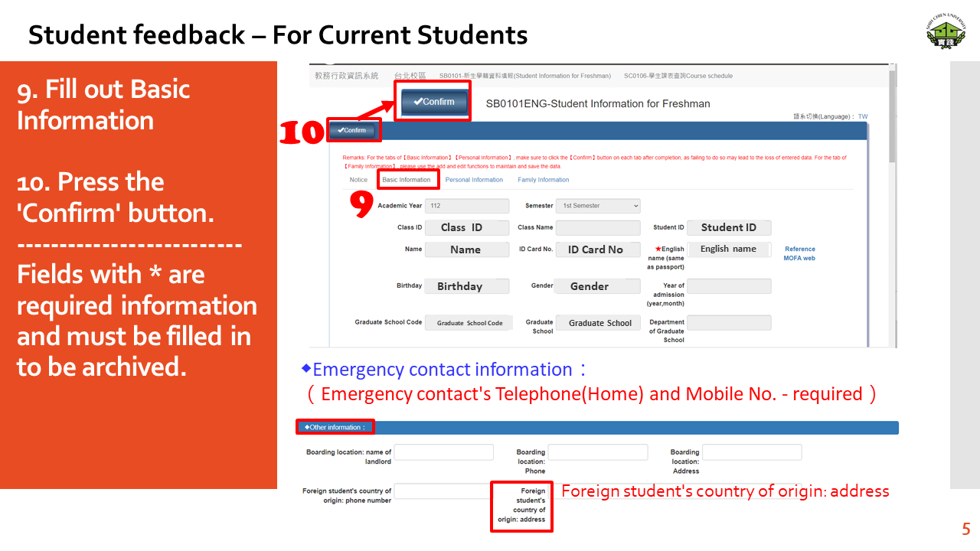Image resolution: width=980 pixels, height=551 pixels.
Task: Click the SB0101ENG-Student Information for Freshman title
Action: [598, 103]
